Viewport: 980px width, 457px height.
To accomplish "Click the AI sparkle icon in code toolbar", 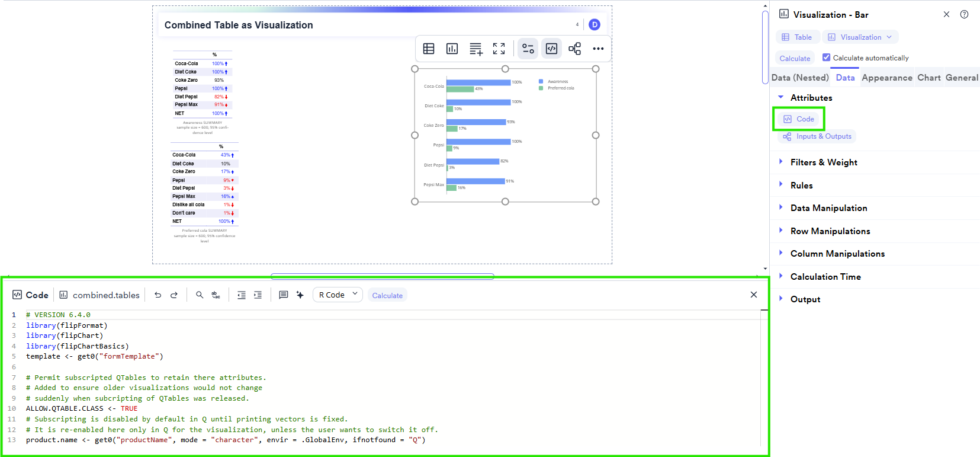I will [x=300, y=295].
